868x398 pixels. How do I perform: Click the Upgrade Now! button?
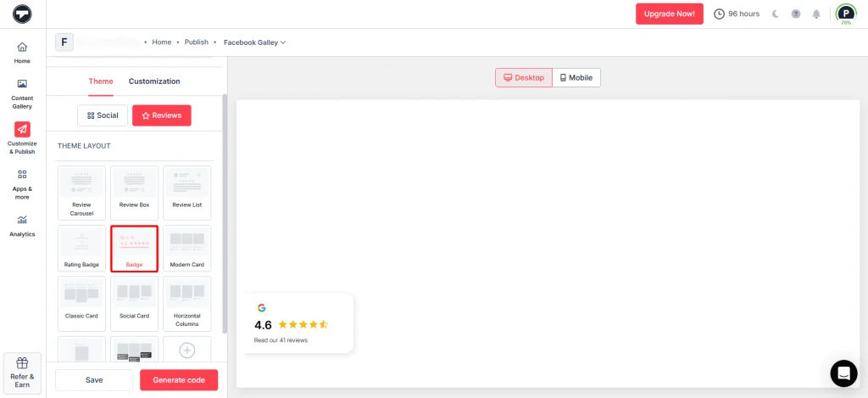point(669,14)
